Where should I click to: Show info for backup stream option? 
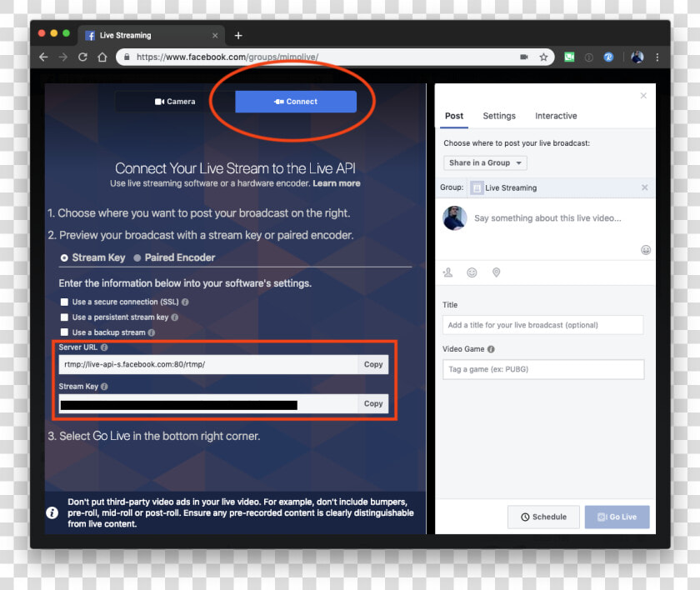[x=152, y=332]
